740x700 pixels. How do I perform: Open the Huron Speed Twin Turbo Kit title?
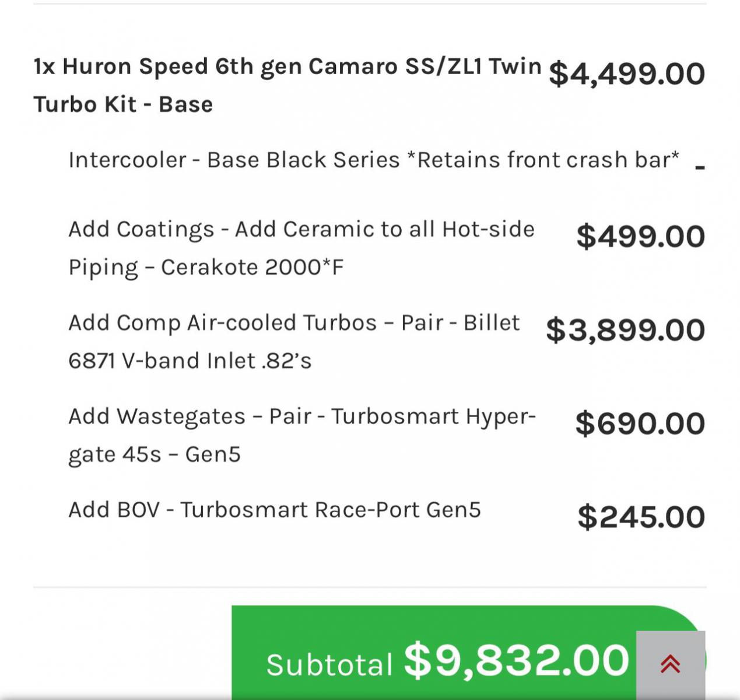click(287, 85)
